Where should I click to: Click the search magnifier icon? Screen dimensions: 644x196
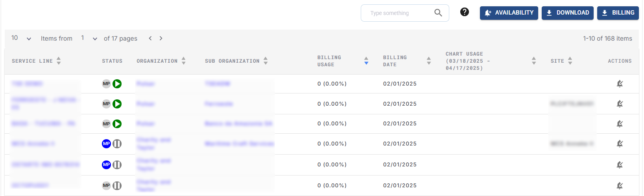click(438, 13)
